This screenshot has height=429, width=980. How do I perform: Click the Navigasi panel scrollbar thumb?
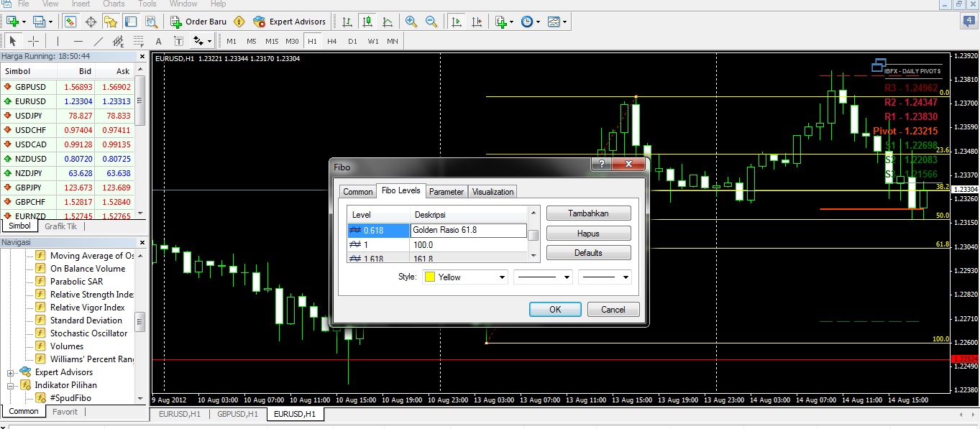(140, 321)
